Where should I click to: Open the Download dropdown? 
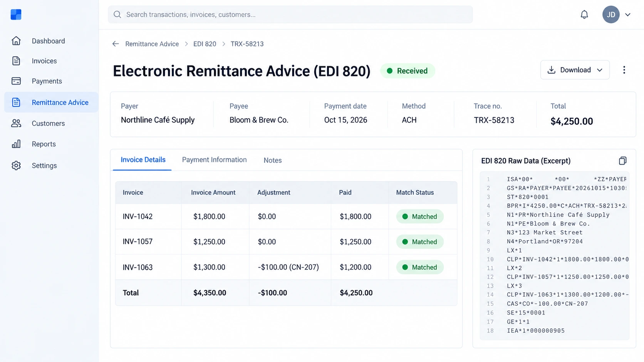tap(575, 70)
